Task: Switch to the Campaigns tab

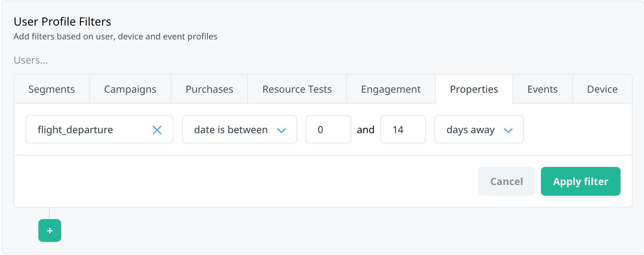Action: [x=130, y=89]
